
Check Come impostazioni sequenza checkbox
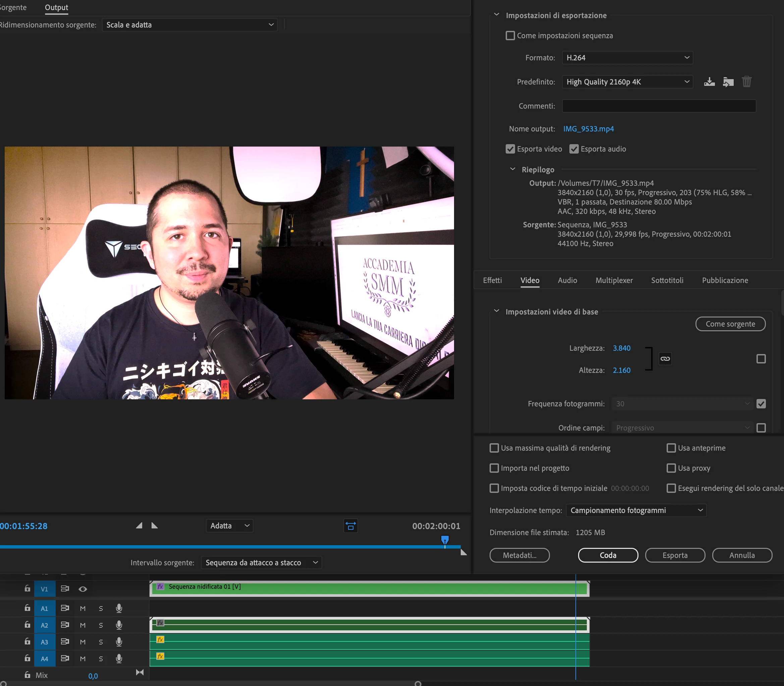click(510, 36)
